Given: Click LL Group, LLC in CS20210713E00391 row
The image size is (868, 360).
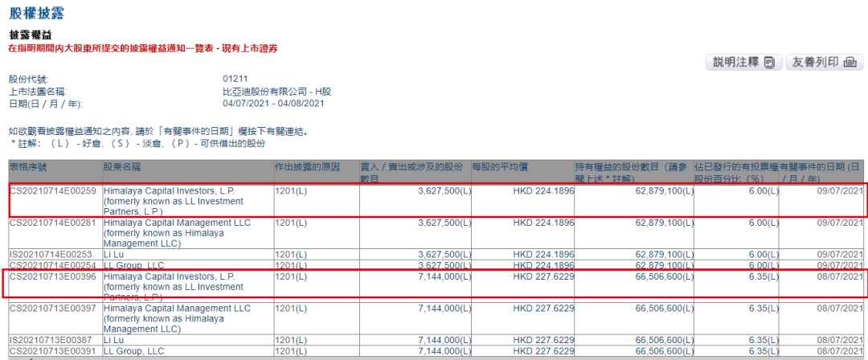Looking at the screenshot, I should pyautogui.click(x=133, y=351).
